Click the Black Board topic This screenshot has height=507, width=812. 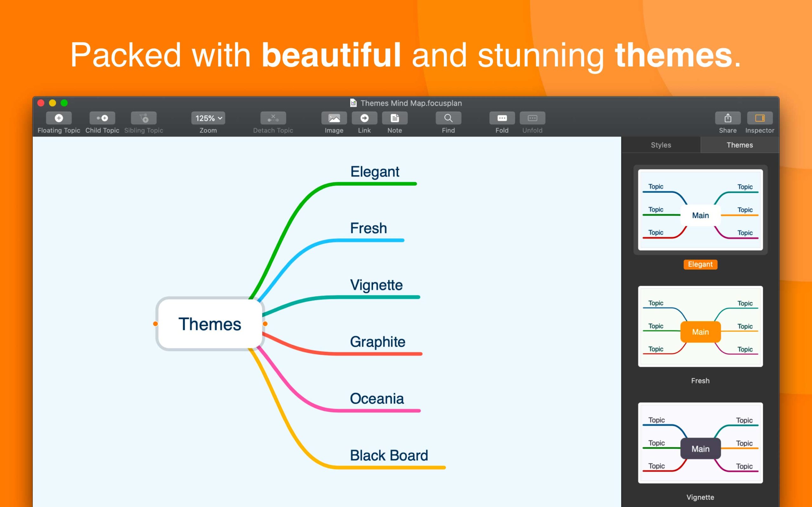[389, 455]
